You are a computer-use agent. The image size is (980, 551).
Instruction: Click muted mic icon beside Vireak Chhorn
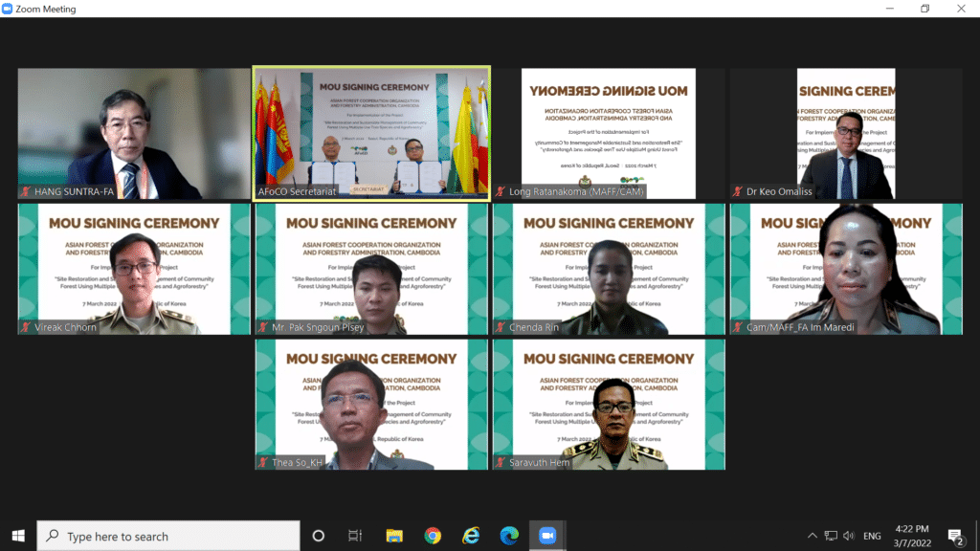(x=26, y=327)
